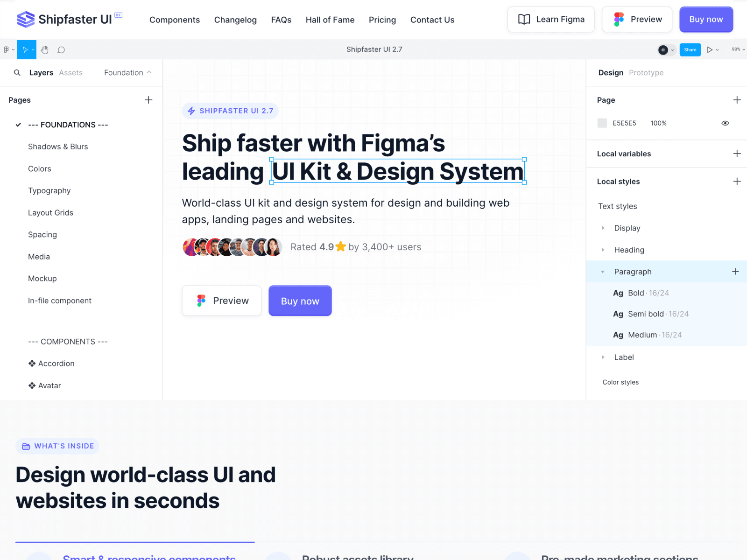Image resolution: width=747 pixels, height=560 pixels.
Task: Expand the Display text styles
Action: tap(603, 228)
